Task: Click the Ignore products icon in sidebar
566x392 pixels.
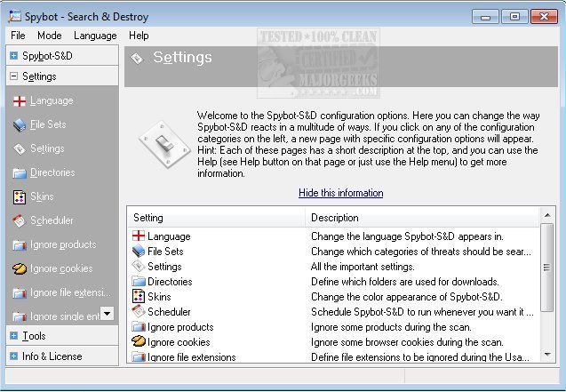Action: 20,245
